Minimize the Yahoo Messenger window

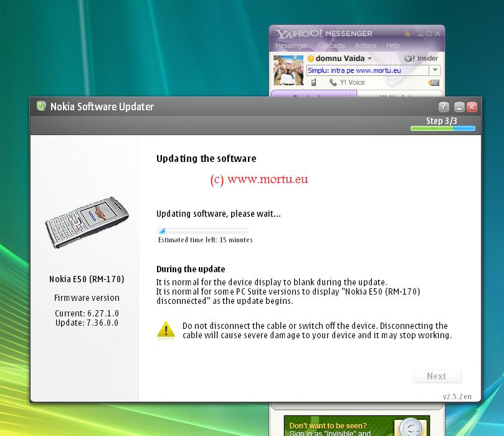(x=420, y=34)
